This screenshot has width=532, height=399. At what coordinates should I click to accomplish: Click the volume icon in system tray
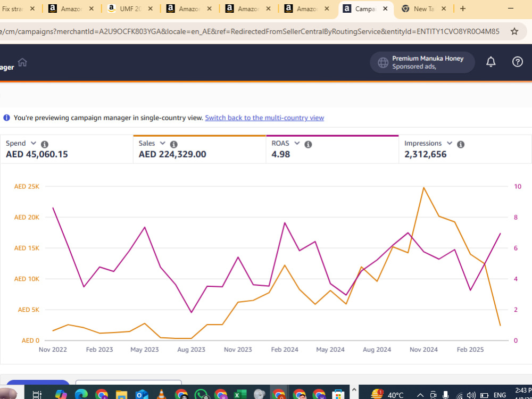[471, 395]
